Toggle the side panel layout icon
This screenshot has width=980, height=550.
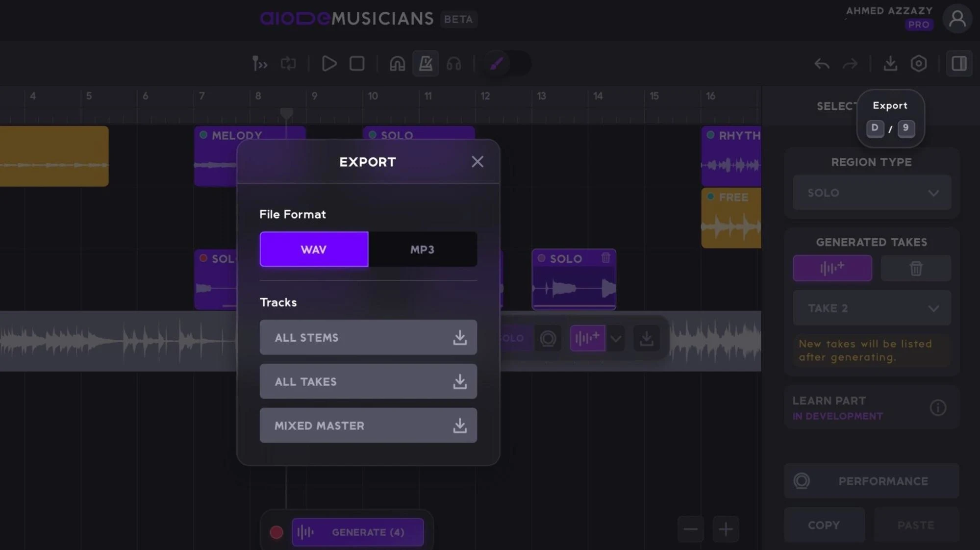point(959,64)
